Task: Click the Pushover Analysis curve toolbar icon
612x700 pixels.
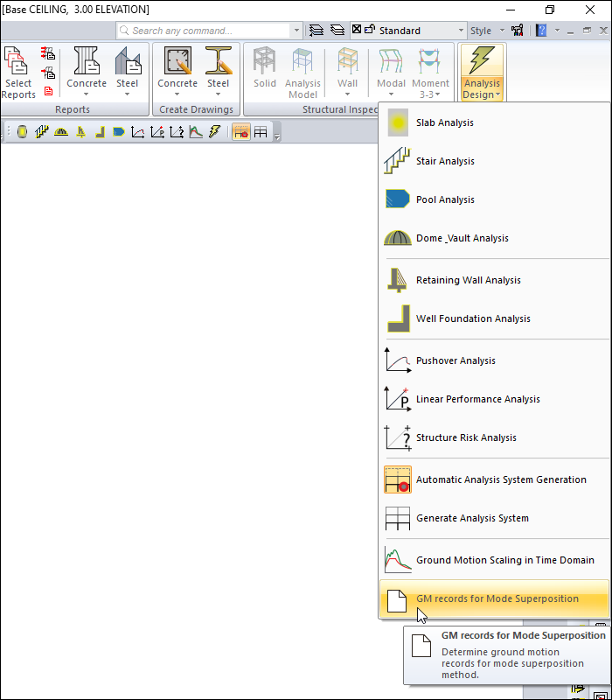Action: pos(138,132)
